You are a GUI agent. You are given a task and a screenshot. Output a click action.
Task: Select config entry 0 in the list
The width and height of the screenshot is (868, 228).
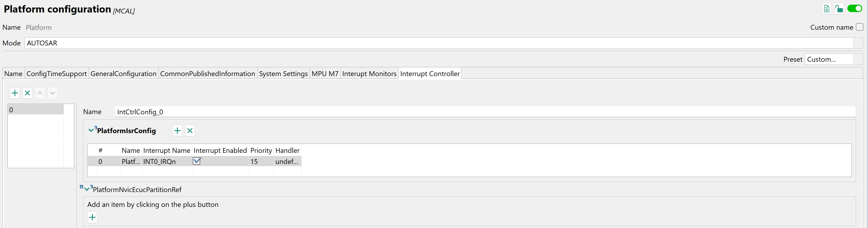click(x=35, y=110)
